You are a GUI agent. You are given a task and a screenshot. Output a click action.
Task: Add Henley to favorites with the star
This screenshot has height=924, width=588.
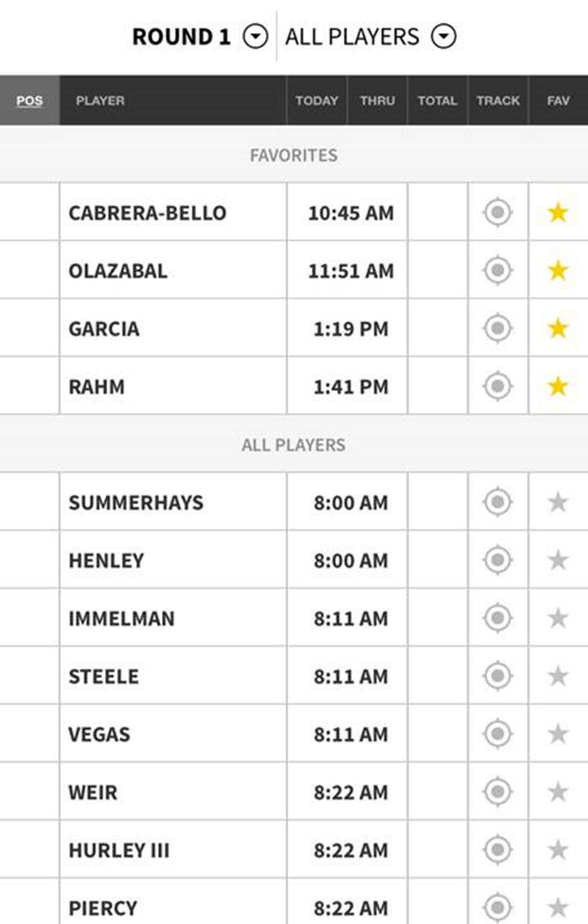(558, 560)
